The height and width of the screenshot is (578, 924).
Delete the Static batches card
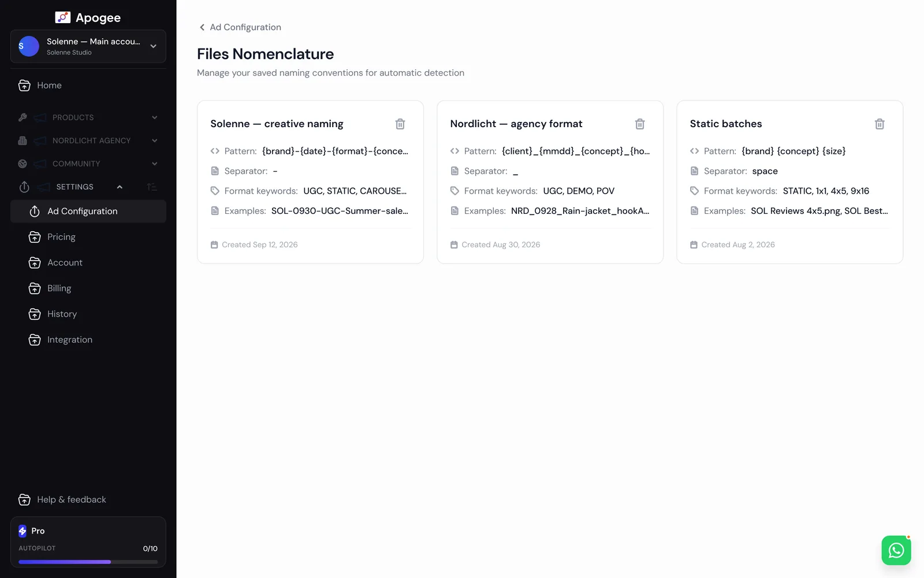coord(880,124)
